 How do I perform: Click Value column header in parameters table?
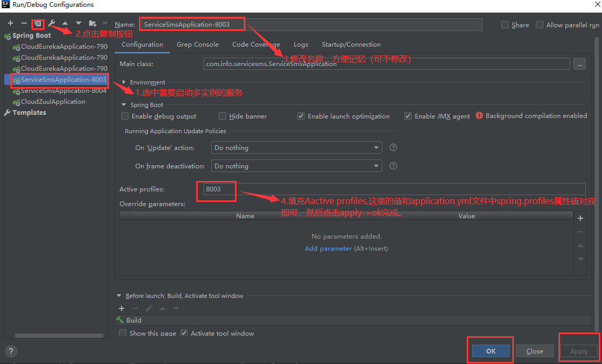pos(467,216)
